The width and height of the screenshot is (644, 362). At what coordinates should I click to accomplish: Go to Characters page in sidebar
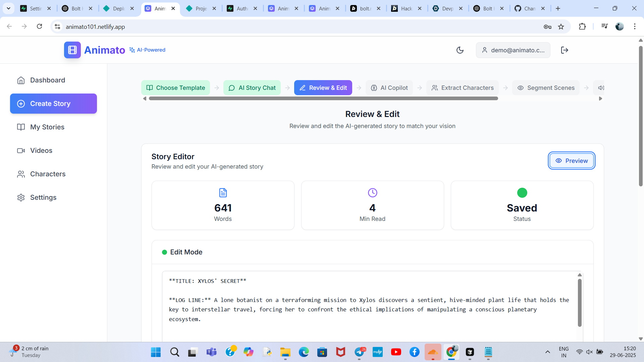point(48,174)
